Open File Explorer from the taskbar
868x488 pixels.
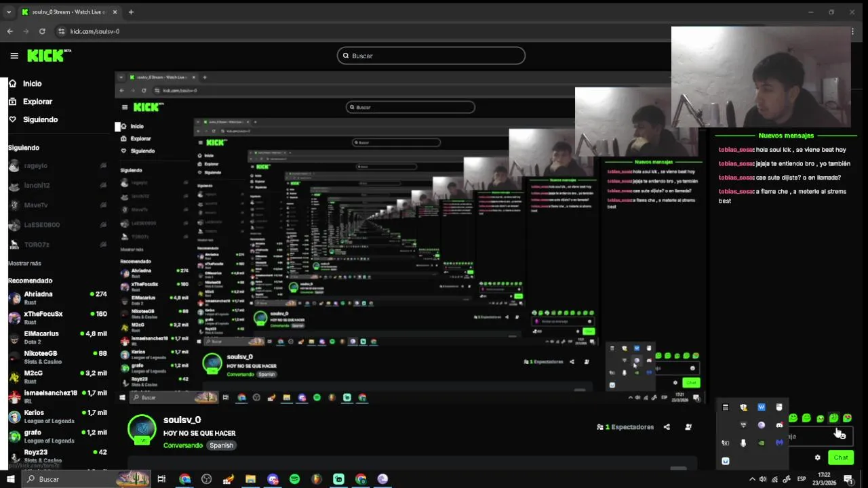click(x=250, y=479)
